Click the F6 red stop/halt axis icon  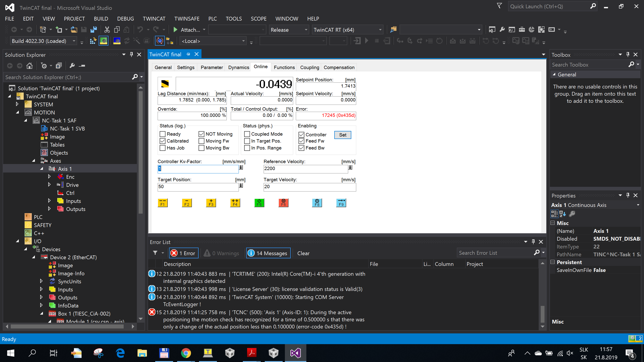point(283,202)
